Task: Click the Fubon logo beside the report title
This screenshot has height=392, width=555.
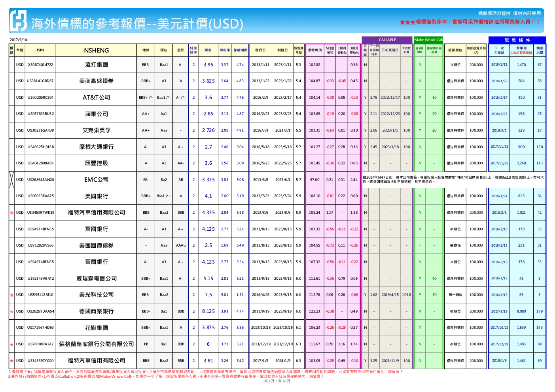Action: click(x=18, y=21)
